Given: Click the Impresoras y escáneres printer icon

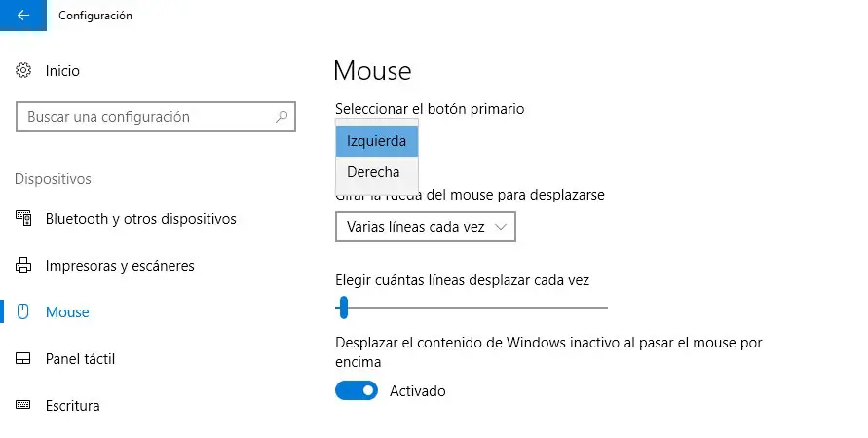Looking at the screenshot, I should click(24, 266).
